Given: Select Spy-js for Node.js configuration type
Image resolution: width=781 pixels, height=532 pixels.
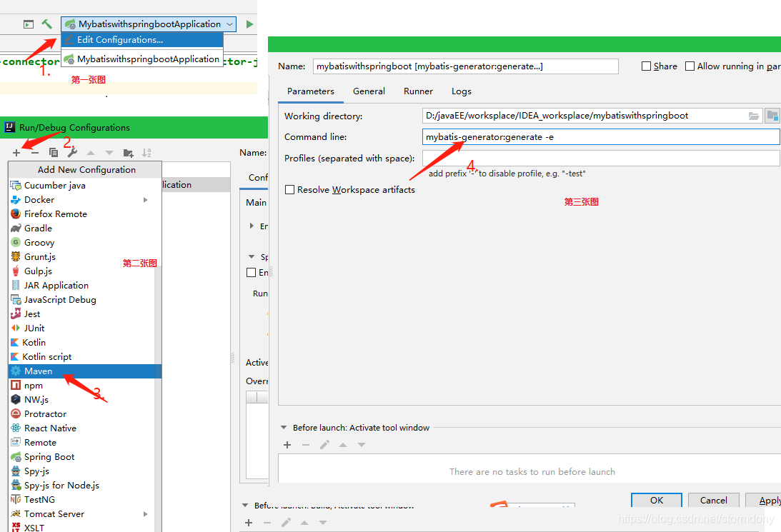Looking at the screenshot, I should (81, 485).
